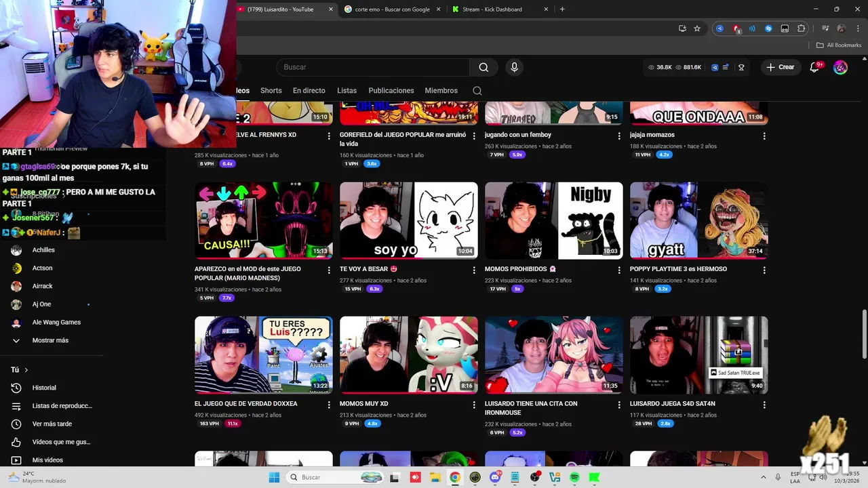Search within channel using magnifier after Miembros

tap(477, 91)
